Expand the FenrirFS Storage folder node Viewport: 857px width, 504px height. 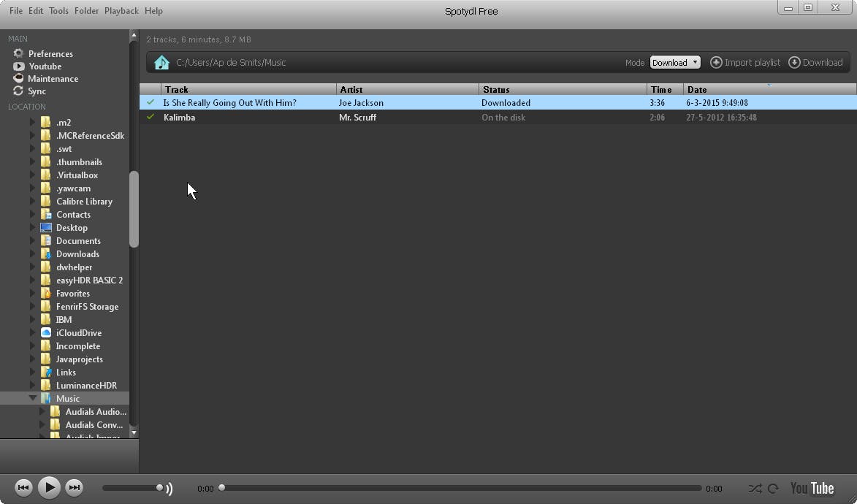[32, 306]
